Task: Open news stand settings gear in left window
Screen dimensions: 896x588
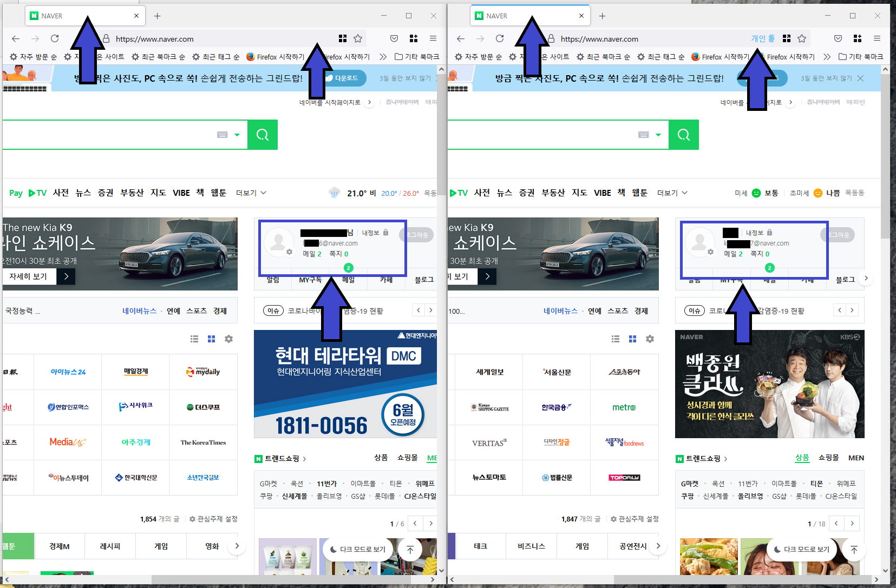Action: click(228, 339)
